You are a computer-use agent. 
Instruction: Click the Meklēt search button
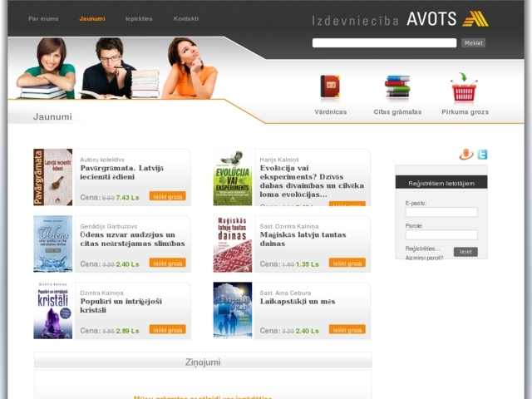pyautogui.click(x=473, y=42)
